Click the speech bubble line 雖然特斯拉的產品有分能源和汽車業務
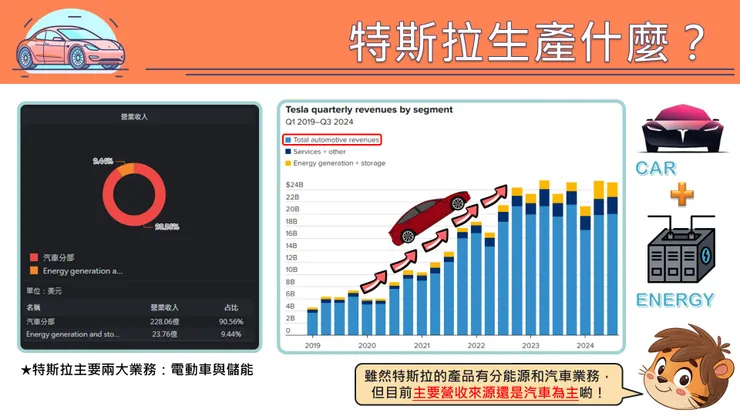 487,376
